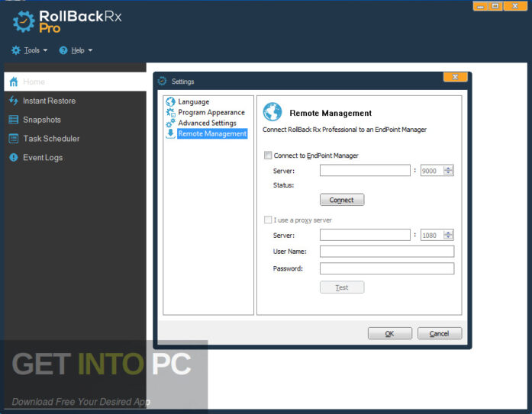Click the Password input field
This screenshot has height=414, width=532.
pyautogui.click(x=387, y=268)
